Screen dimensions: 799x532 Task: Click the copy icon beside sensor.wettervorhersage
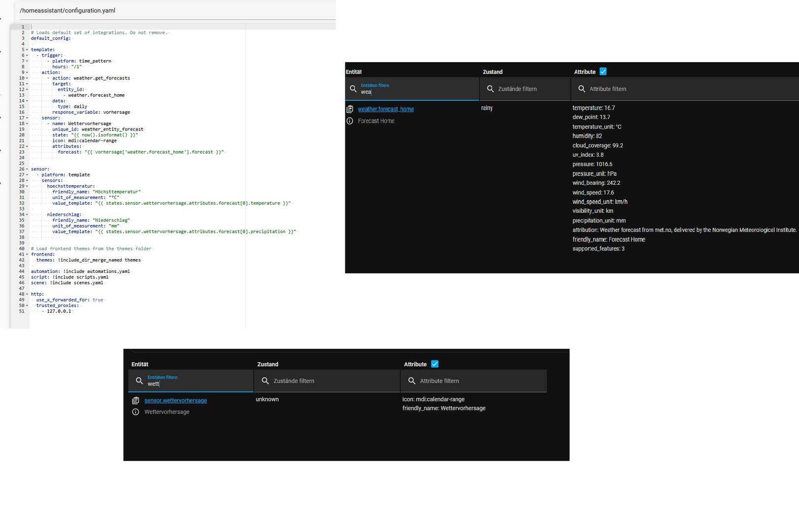(x=135, y=400)
